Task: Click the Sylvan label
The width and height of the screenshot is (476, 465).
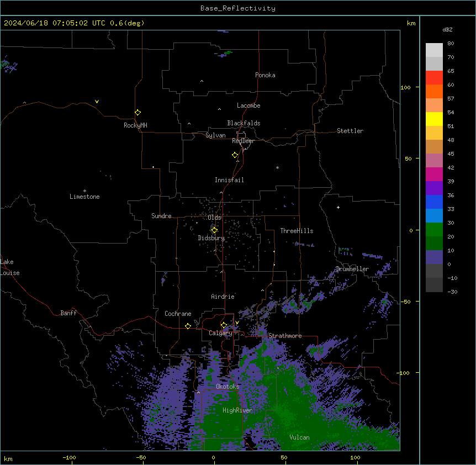Action: tap(215, 135)
